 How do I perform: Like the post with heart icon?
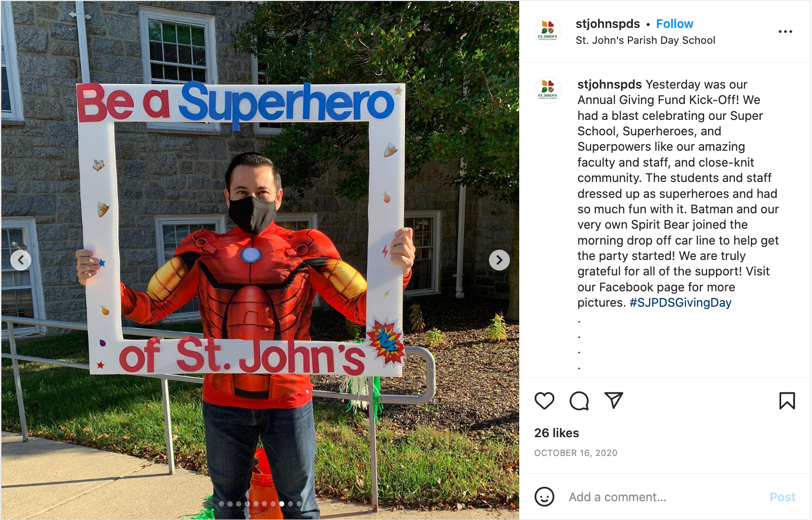pyautogui.click(x=544, y=401)
